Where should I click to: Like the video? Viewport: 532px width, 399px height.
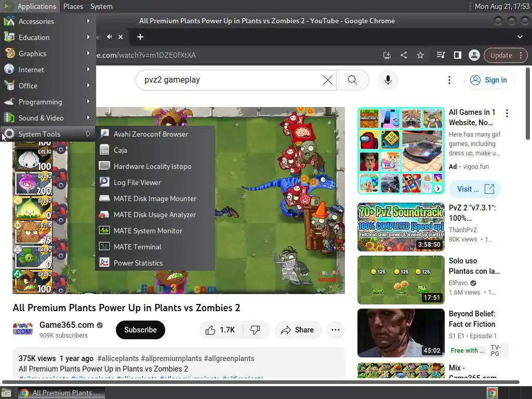[x=220, y=330]
